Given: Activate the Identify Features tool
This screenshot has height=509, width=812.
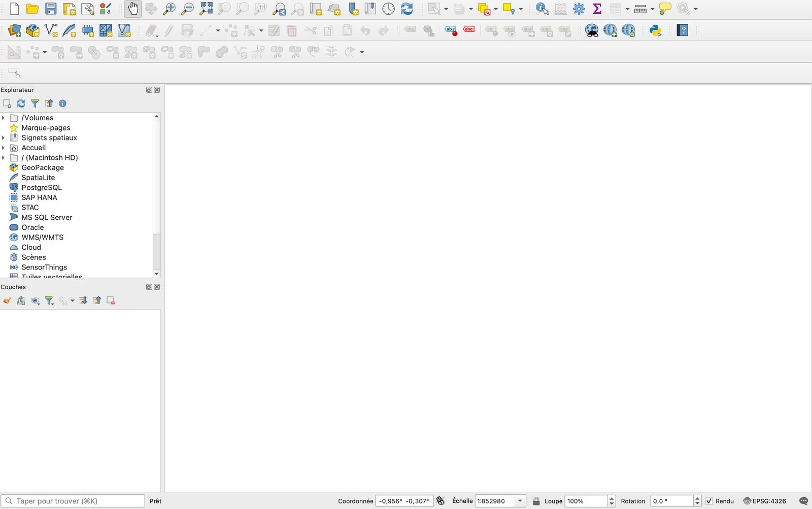Looking at the screenshot, I should tap(542, 9).
